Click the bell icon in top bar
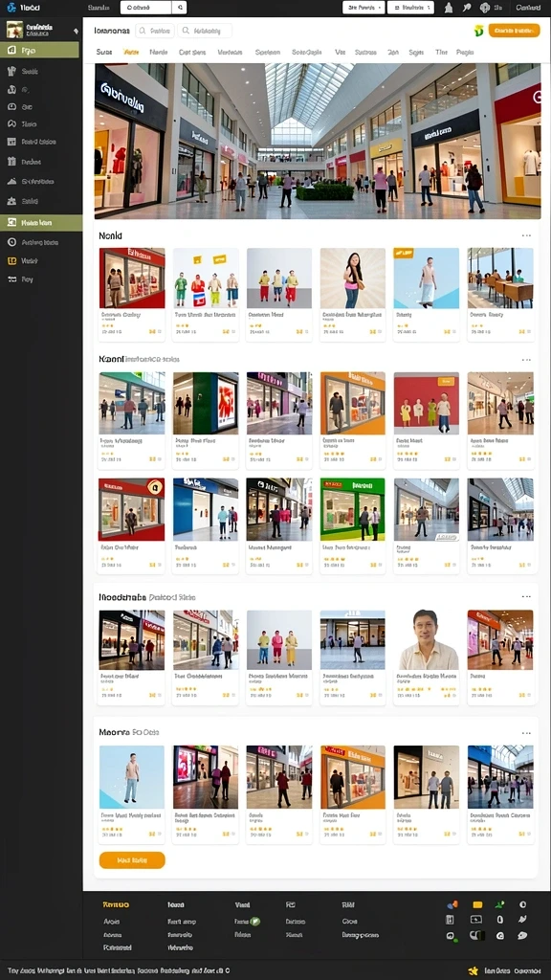Screen dimensions: 551x980 point(449,8)
